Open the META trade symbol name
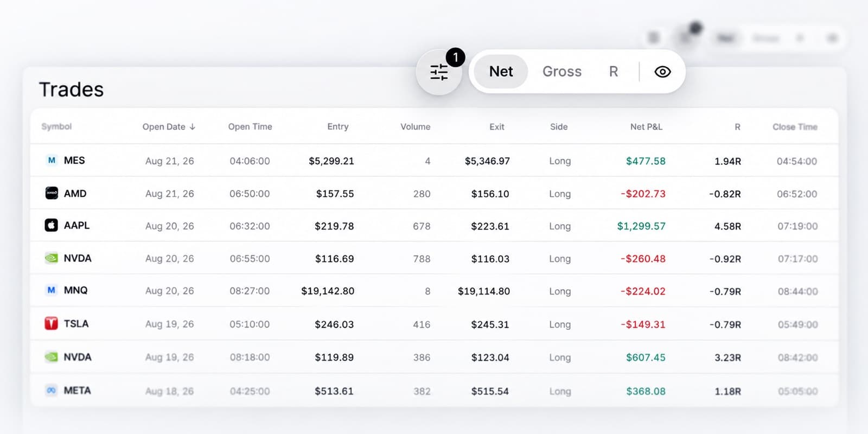The image size is (868, 434). click(x=77, y=390)
